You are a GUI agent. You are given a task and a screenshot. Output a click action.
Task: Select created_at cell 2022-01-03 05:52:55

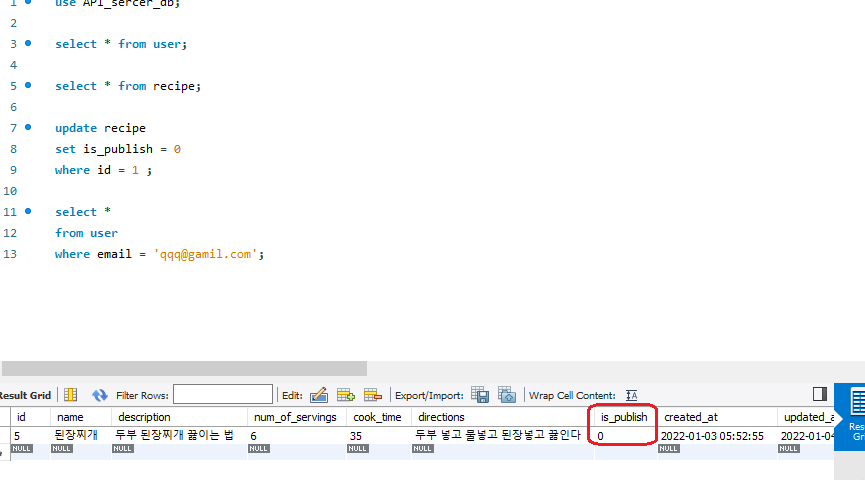(717, 435)
